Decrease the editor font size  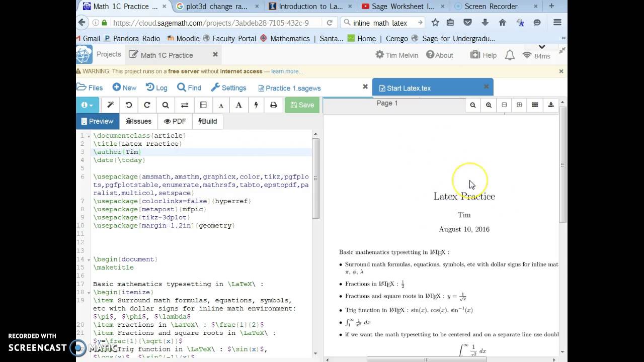point(221,105)
